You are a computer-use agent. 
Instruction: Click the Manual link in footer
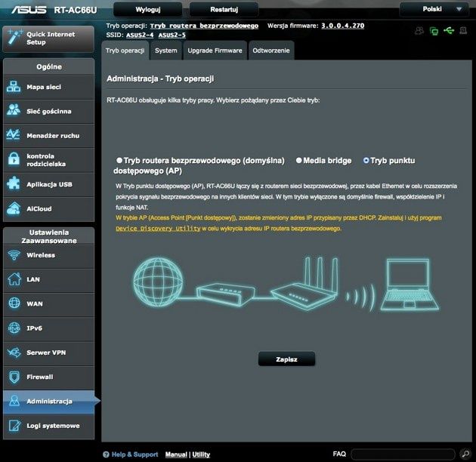(176, 454)
